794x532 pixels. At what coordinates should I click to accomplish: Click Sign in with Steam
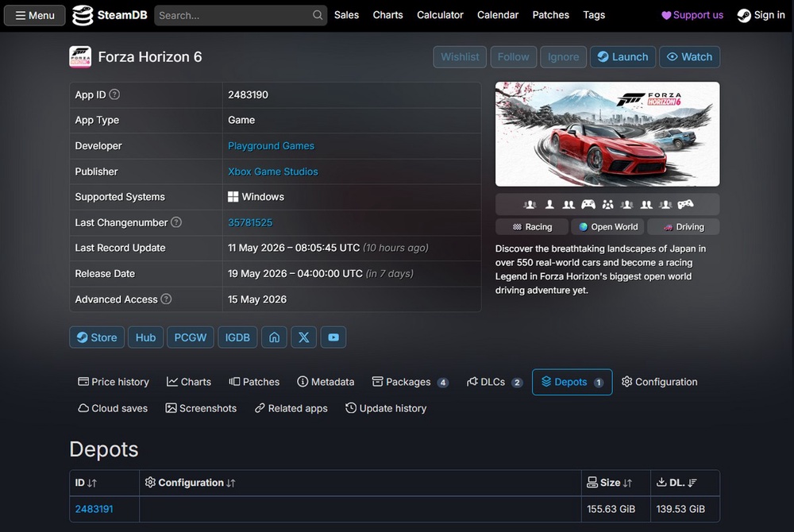[761, 15]
